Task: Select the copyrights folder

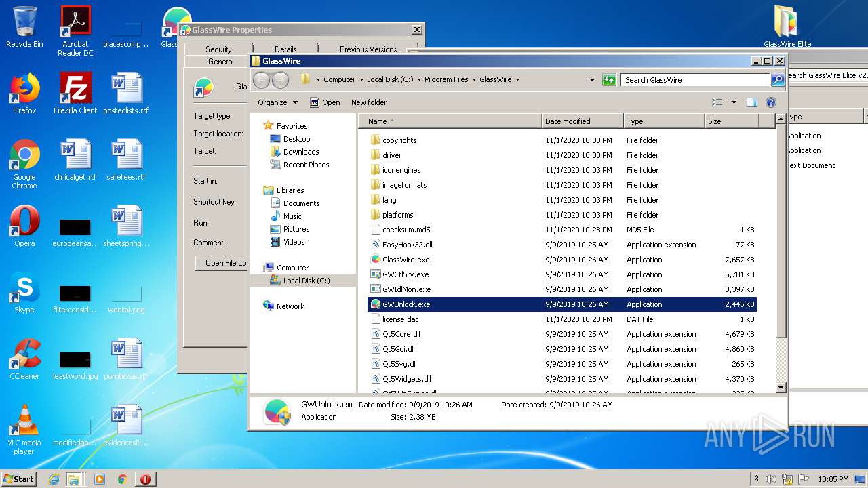Action: coord(562,140)
